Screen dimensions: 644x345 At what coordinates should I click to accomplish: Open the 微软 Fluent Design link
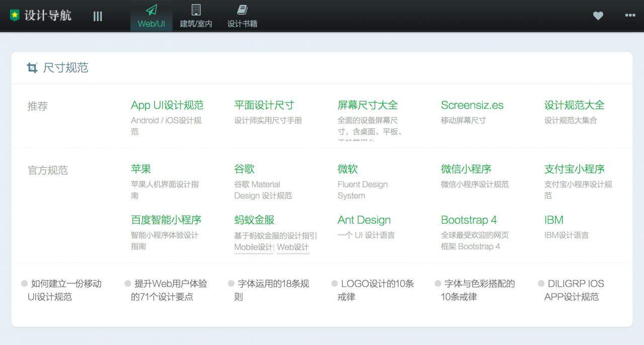348,169
